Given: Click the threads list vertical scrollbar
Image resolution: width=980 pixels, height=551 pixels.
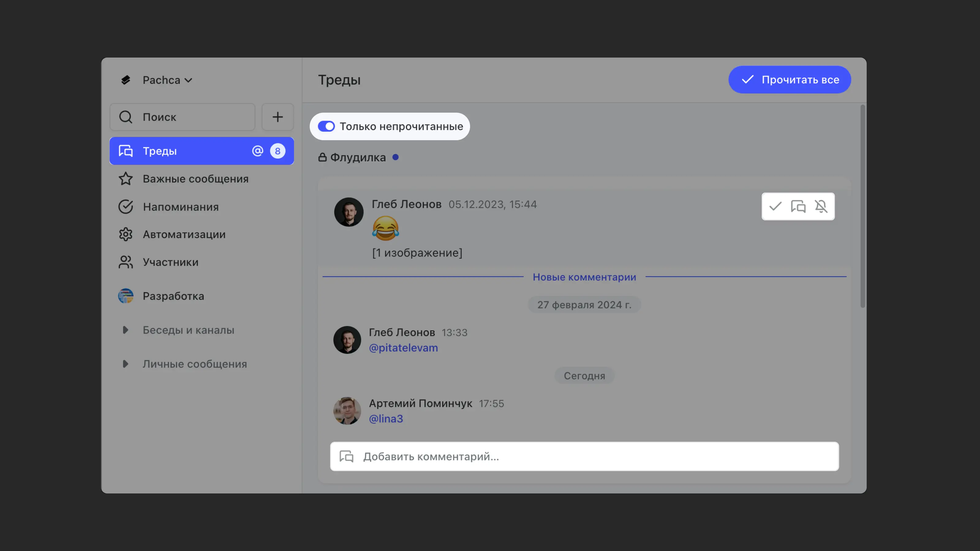Looking at the screenshot, I should [862, 205].
